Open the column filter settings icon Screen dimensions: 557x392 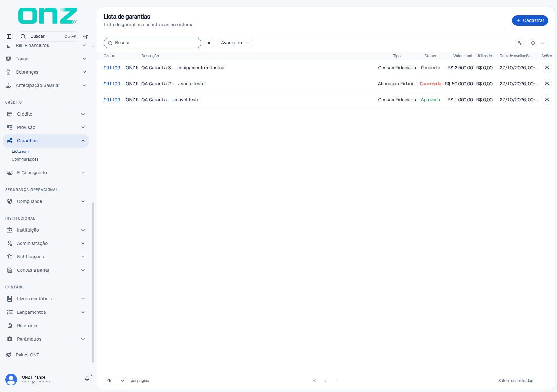coord(520,43)
